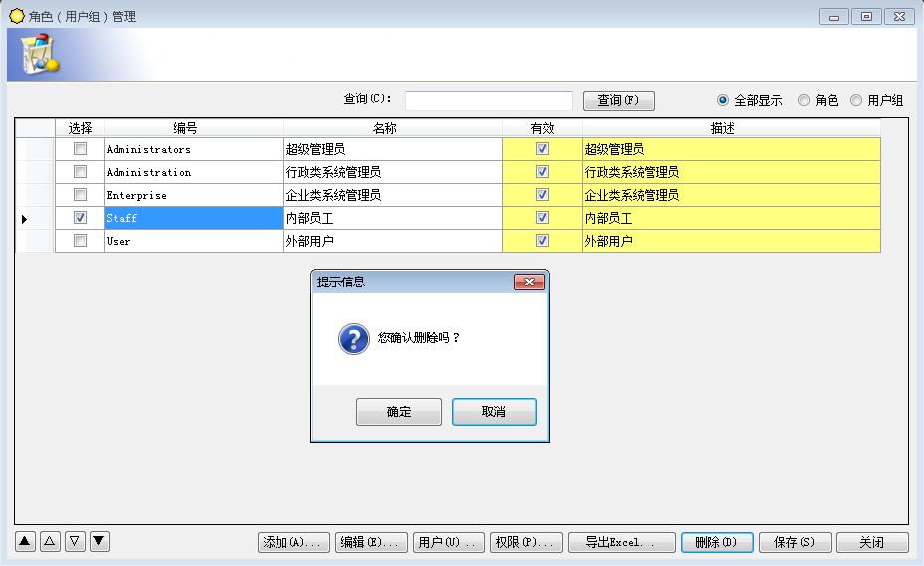
Task: Click the 删除(D) button
Action: pyautogui.click(x=717, y=542)
